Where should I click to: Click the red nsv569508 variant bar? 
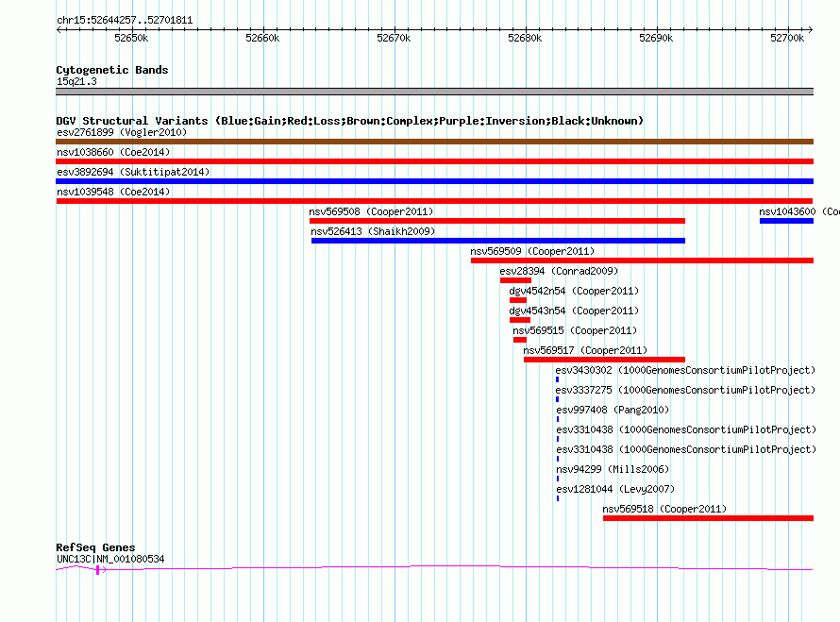[x=497, y=221]
